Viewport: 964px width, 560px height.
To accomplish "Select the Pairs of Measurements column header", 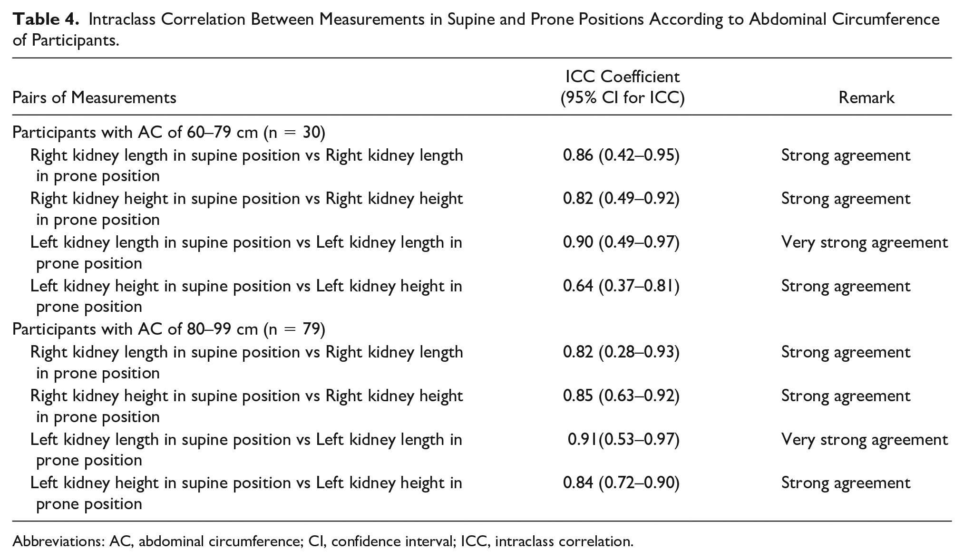I will click(94, 98).
